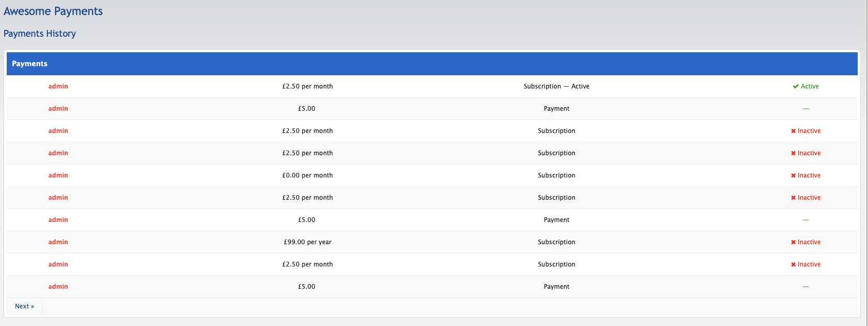The width and height of the screenshot is (868, 326).
Task: Select 'Inactive' text in the £99.00 per year row
Action: [809, 242]
